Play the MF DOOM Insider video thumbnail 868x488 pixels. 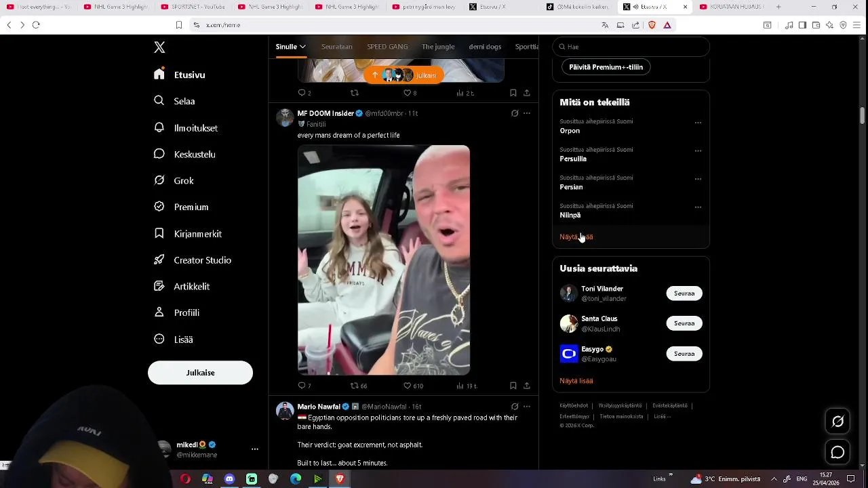384,260
